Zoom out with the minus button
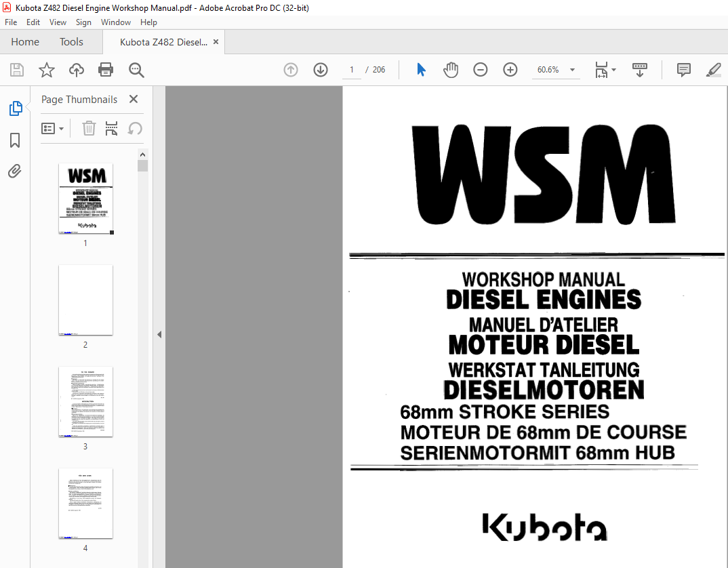728x568 pixels. tap(480, 70)
